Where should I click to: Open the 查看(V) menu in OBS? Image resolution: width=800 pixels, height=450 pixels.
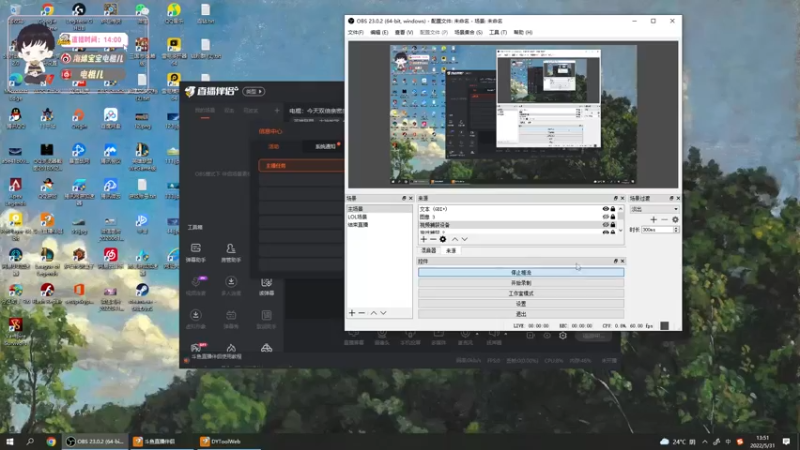(x=404, y=32)
